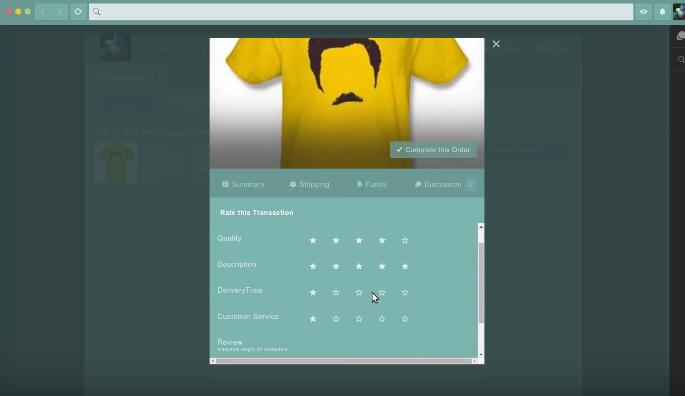The width and height of the screenshot is (685, 396).
Task: Open the user avatar in top-right corner
Action: pos(679,12)
